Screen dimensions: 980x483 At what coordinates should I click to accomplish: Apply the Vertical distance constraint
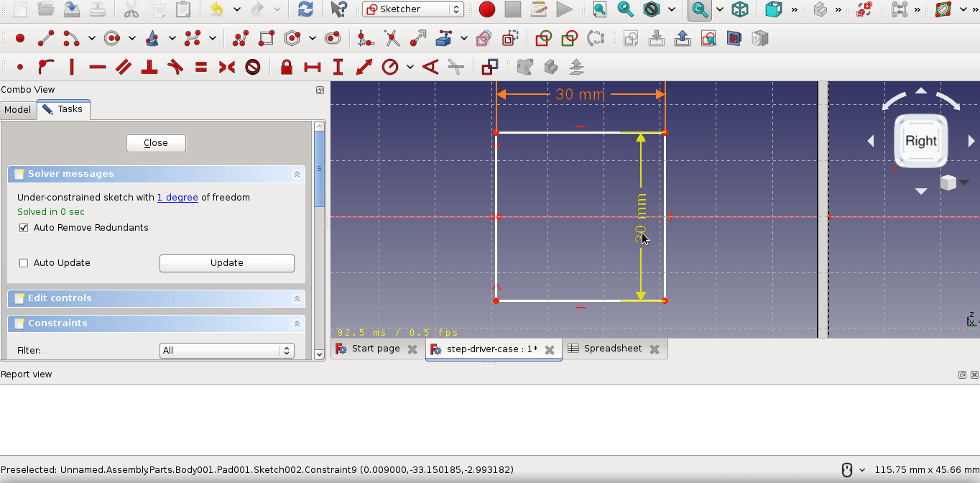338,67
